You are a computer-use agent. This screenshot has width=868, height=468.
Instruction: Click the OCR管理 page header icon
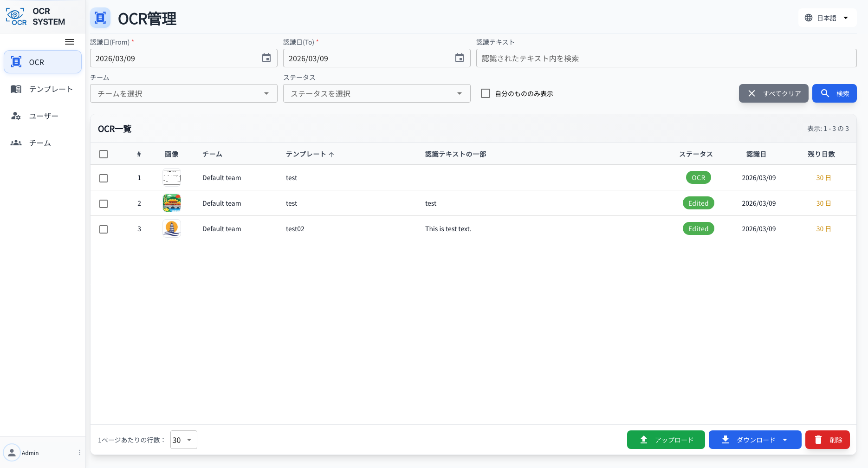[100, 18]
